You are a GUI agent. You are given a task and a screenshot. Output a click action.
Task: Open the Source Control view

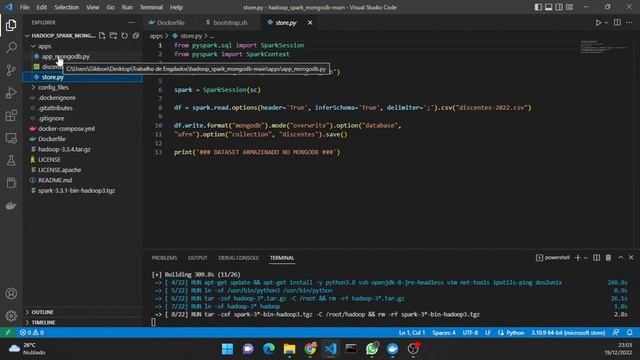pyautogui.click(x=11, y=70)
